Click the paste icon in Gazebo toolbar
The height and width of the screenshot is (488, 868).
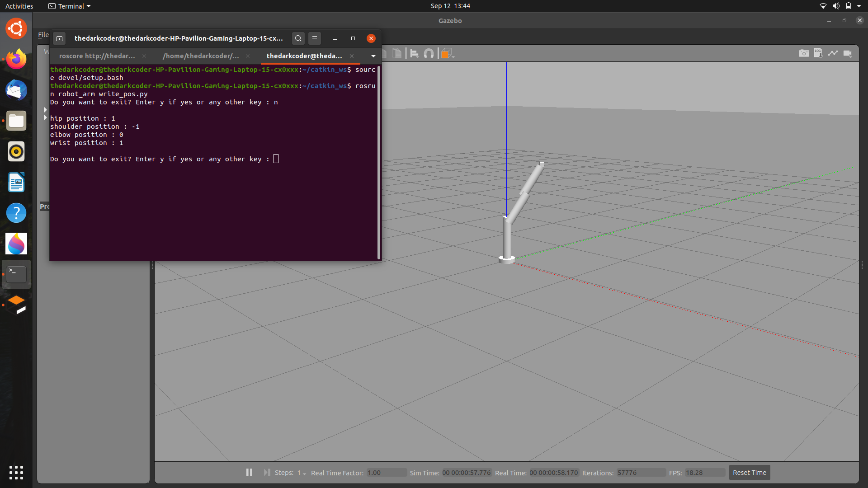396,54
